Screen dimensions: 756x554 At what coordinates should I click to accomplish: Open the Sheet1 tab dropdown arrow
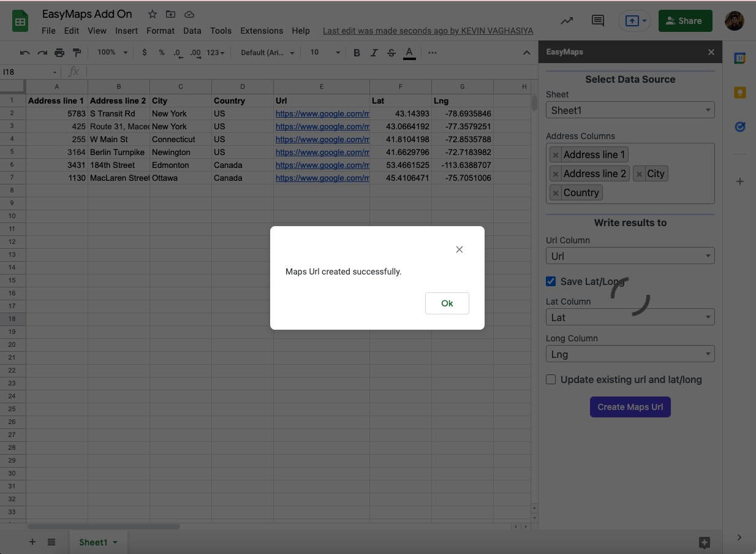click(x=115, y=542)
